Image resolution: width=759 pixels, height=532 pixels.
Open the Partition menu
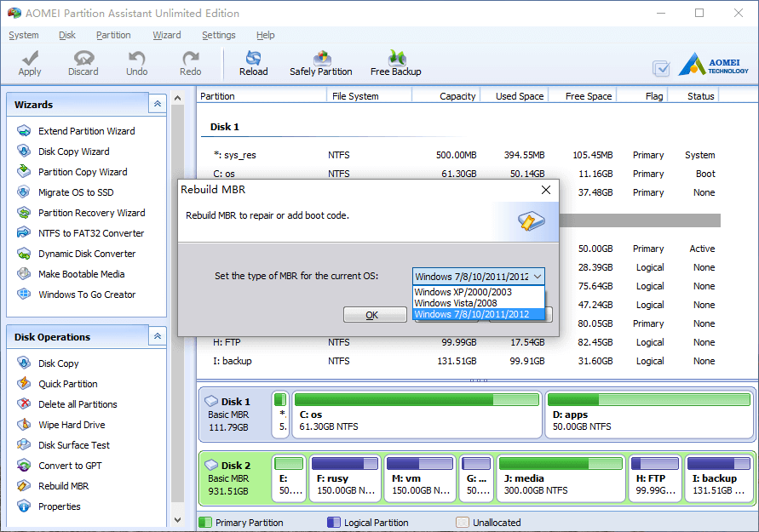[x=113, y=35]
